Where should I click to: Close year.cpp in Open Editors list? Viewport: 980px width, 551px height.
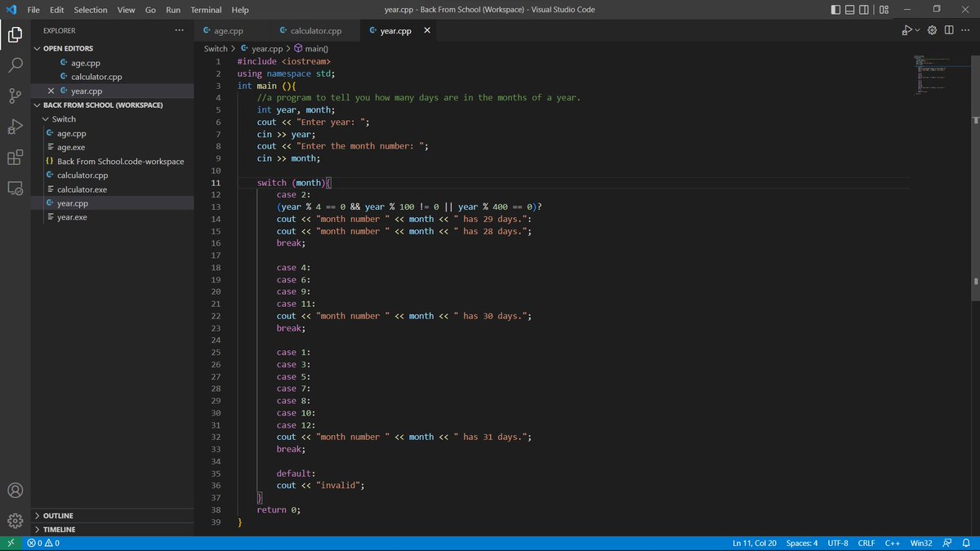pos(51,91)
